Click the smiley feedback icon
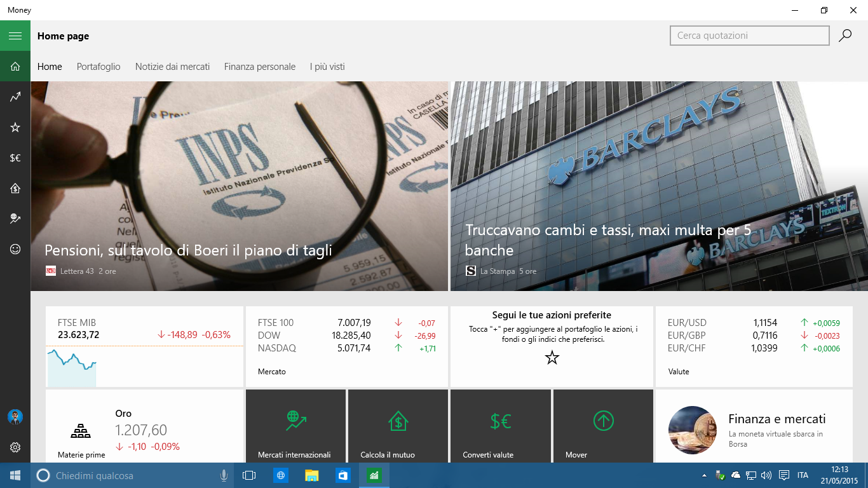 click(15, 249)
